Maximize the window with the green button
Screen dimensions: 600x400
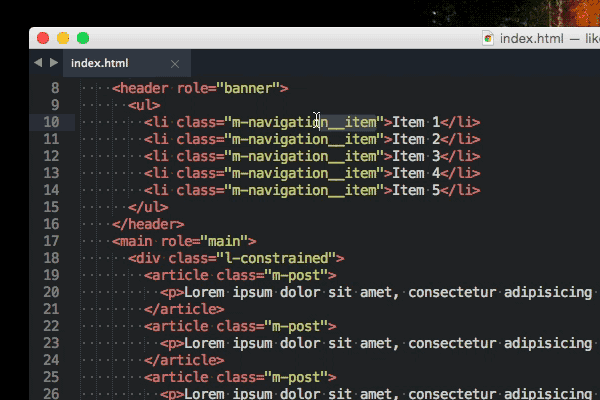point(83,38)
